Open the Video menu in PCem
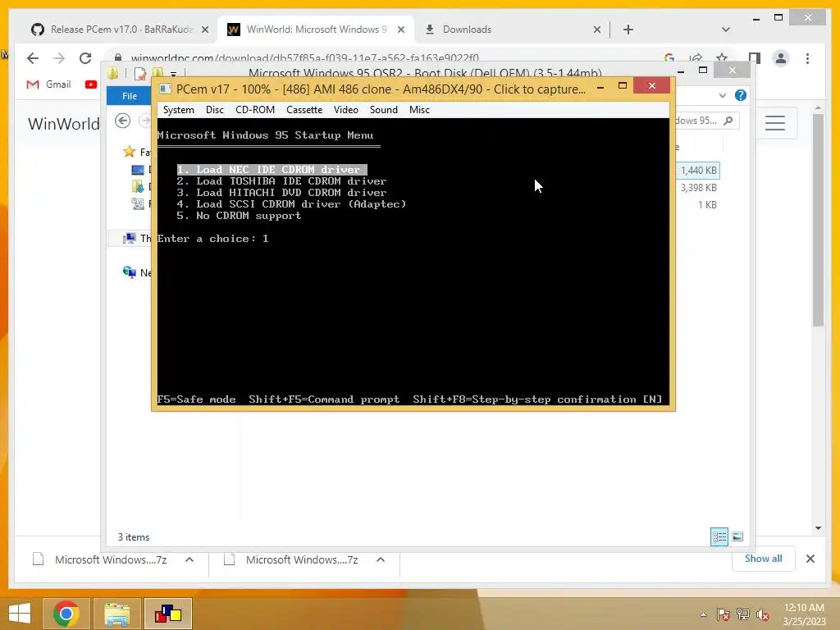This screenshot has height=630, width=840. coord(345,110)
